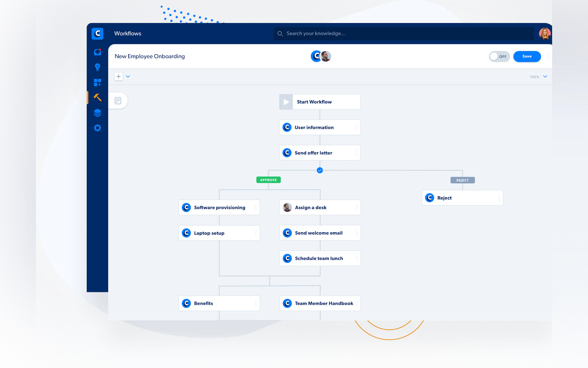This screenshot has width=588, height=368.
Task: Click the Search your knowledge field
Action: [403, 34]
